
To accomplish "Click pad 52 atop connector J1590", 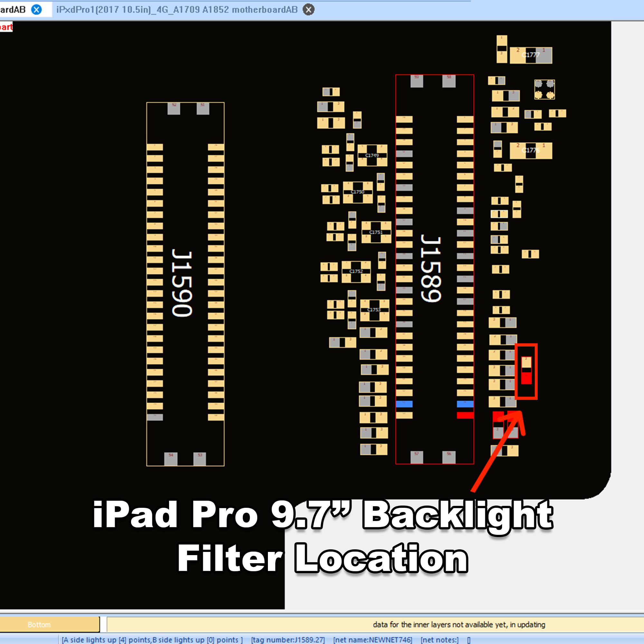I will tap(174, 109).
